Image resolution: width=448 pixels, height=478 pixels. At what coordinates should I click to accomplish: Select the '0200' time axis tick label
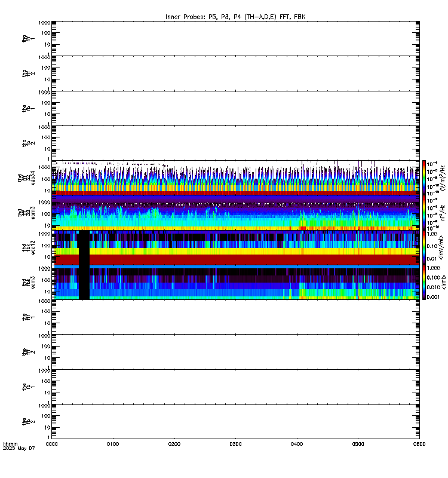[x=174, y=444]
